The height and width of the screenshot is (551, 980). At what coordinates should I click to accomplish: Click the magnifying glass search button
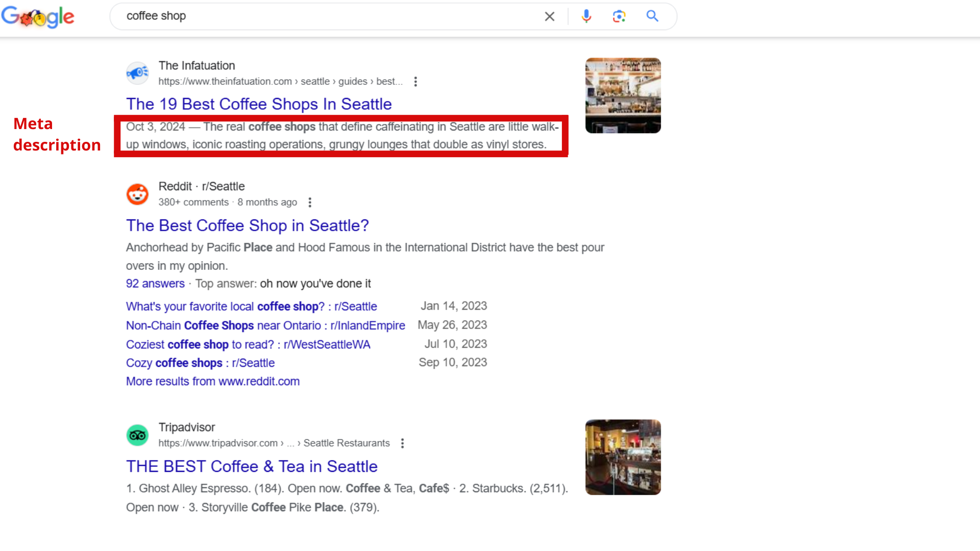pyautogui.click(x=652, y=16)
